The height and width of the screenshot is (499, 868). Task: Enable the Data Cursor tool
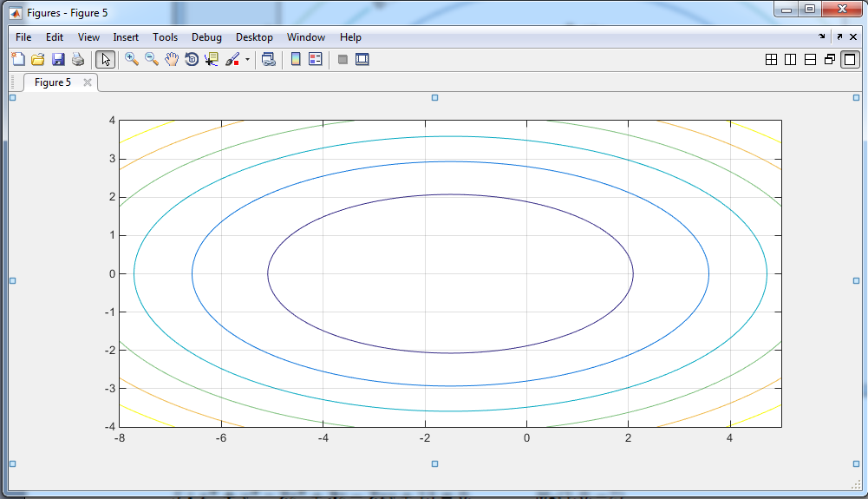tap(212, 60)
